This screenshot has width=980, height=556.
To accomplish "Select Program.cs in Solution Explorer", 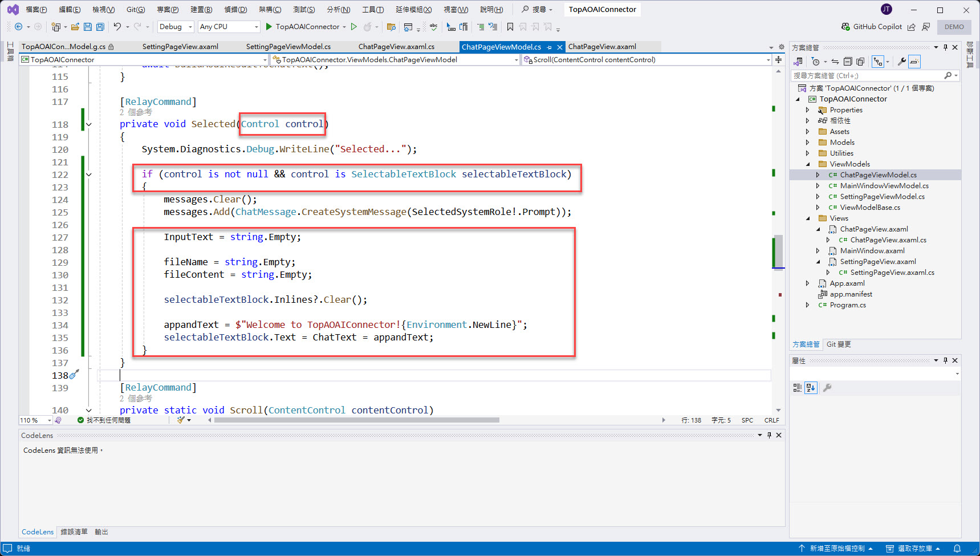I will (847, 305).
